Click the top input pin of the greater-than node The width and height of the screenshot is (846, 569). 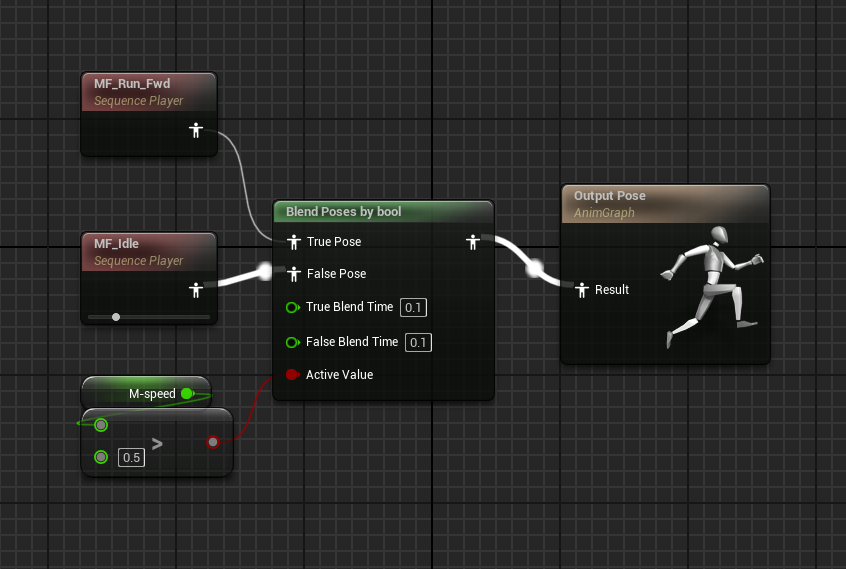[x=101, y=425]
